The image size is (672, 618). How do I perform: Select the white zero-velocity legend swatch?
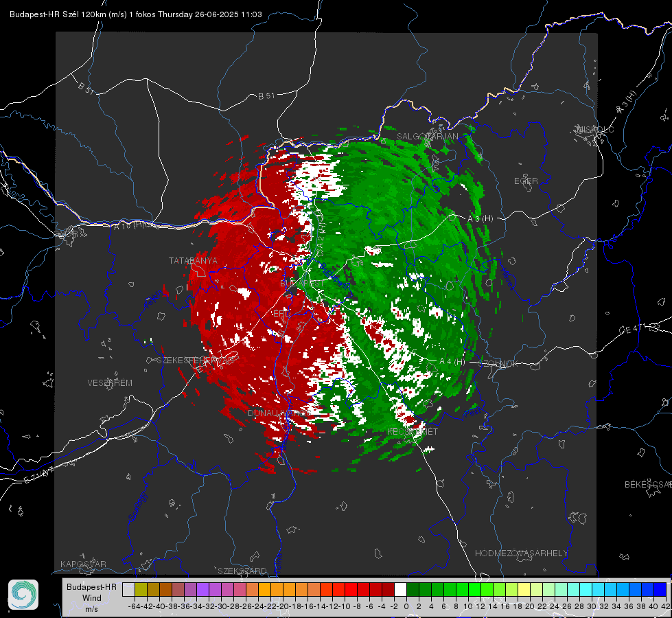pos(400,589)
